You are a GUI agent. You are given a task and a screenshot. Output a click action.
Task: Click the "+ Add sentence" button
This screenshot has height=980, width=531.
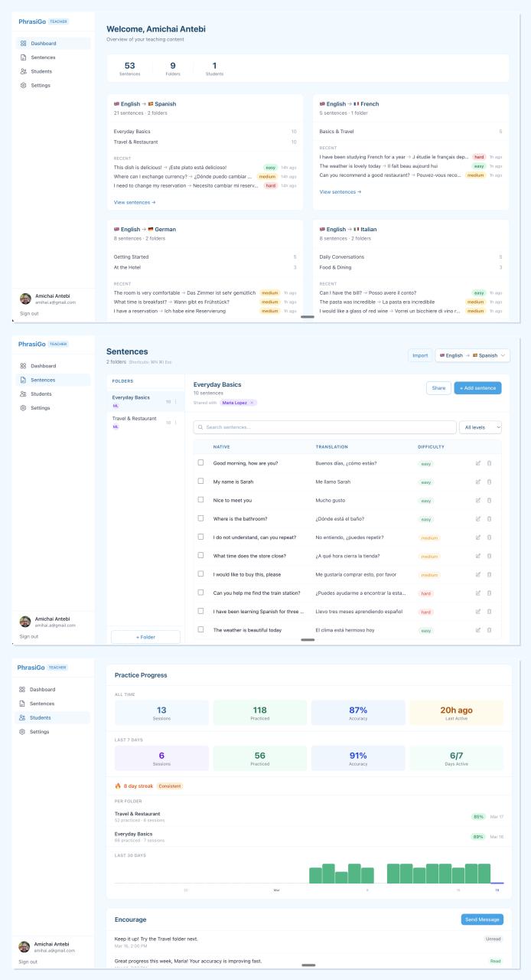(478, 388)
